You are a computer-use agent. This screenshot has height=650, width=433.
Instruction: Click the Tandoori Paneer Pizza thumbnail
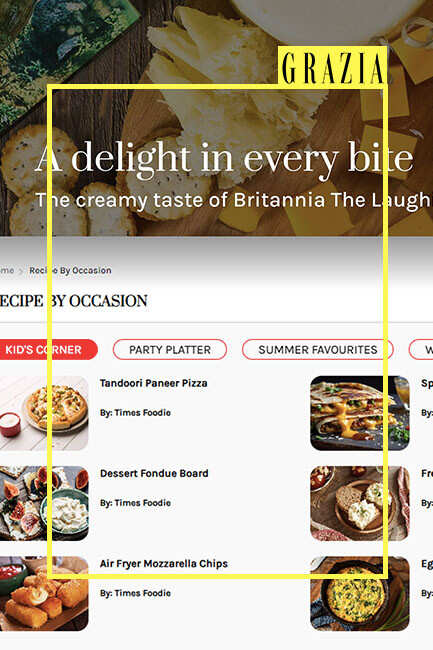coord(44,413)
